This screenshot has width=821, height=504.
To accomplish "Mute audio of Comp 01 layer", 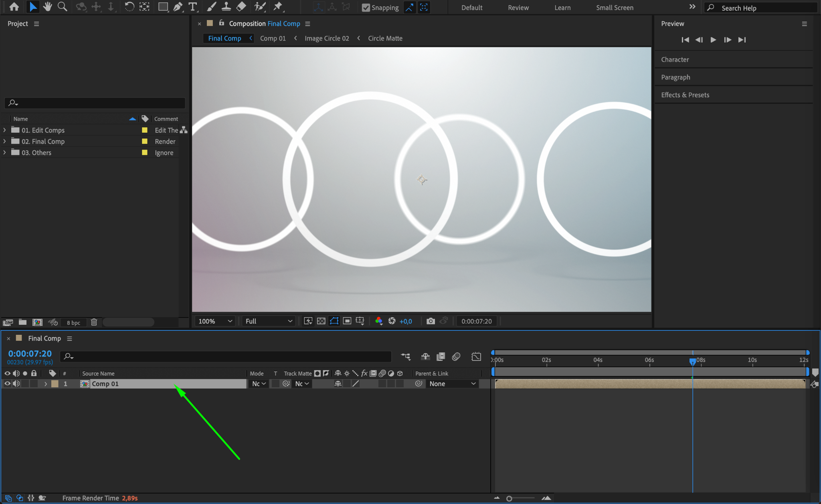I will point(16,384).
